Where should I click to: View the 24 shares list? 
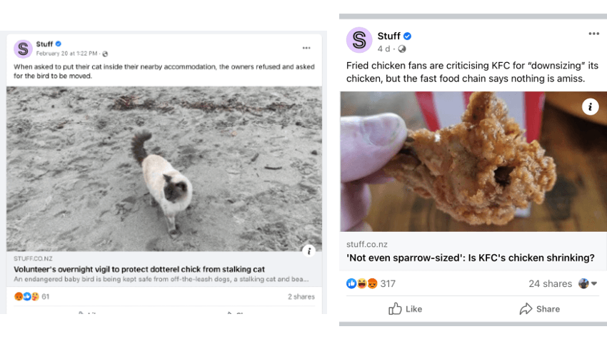coord(550,283)
